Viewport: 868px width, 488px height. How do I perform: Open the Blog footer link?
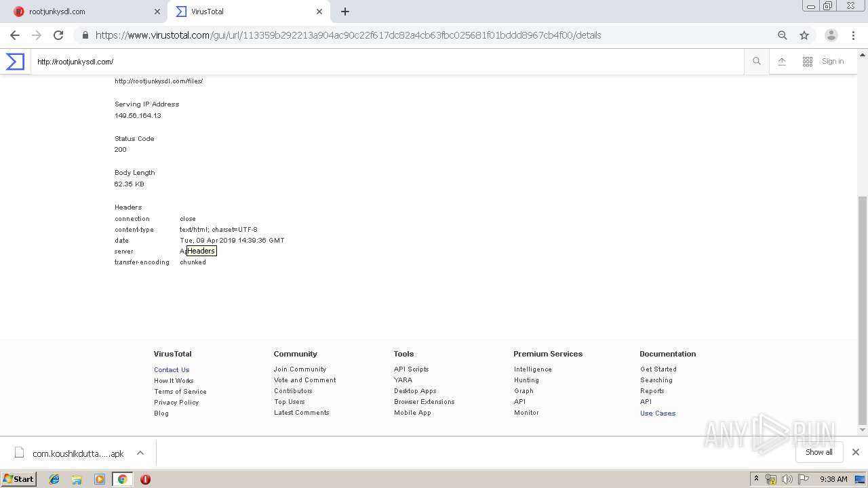coord(161,413)
